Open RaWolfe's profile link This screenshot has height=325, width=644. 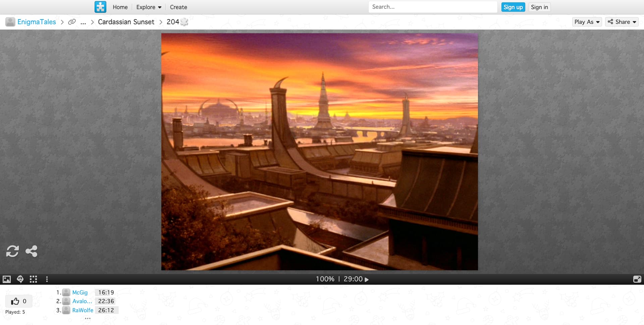[x=83, y=310]
